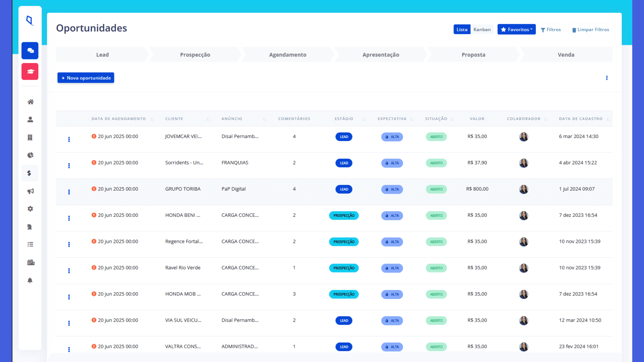
Task: Click PROSPECÇÃO badge for Ravel Rio Verde
Action: (344, 268)
